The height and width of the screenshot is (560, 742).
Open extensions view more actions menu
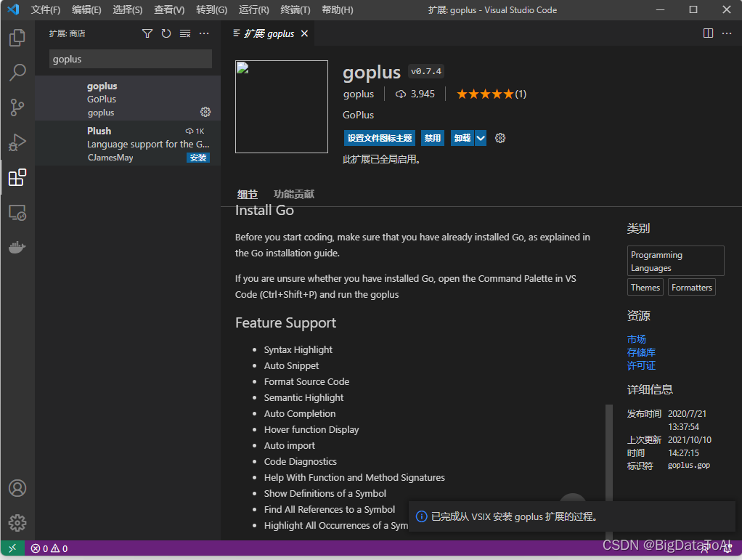(204, 33)
